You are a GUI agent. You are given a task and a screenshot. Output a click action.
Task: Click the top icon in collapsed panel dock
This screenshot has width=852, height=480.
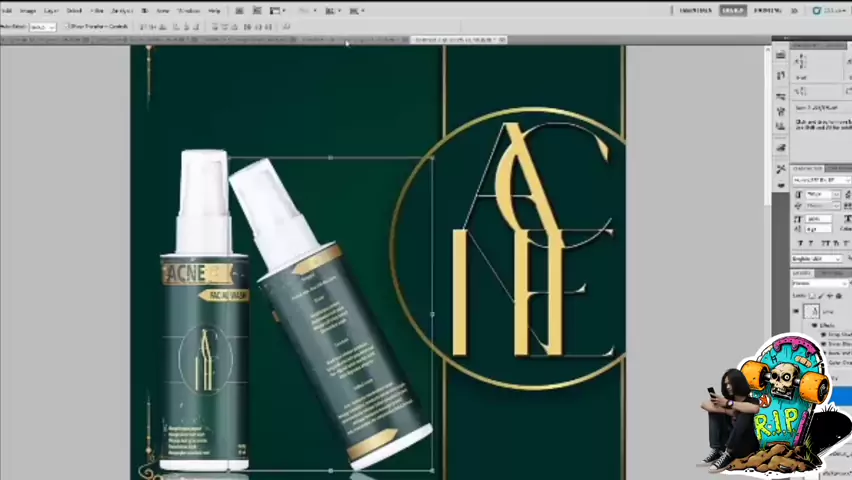click(781, 57)
